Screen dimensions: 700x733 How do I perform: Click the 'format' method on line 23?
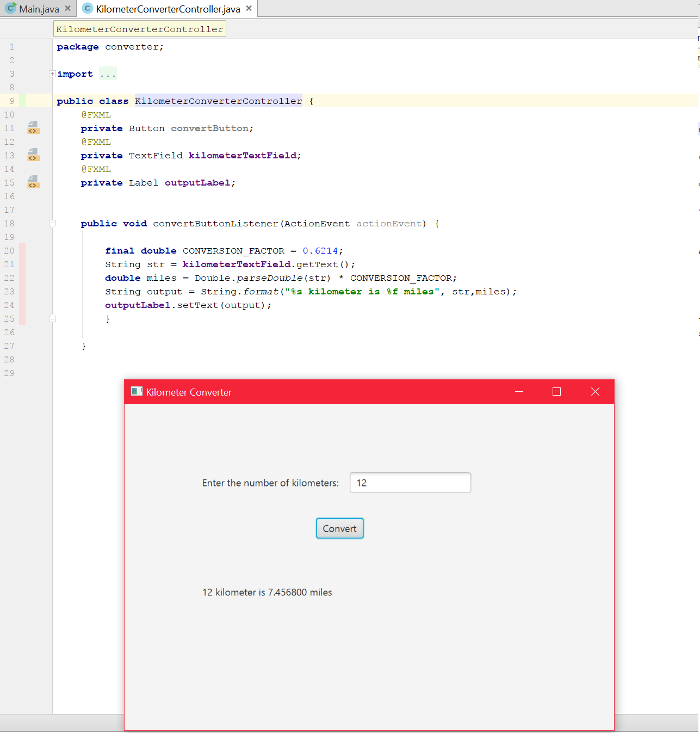point(261,292)
